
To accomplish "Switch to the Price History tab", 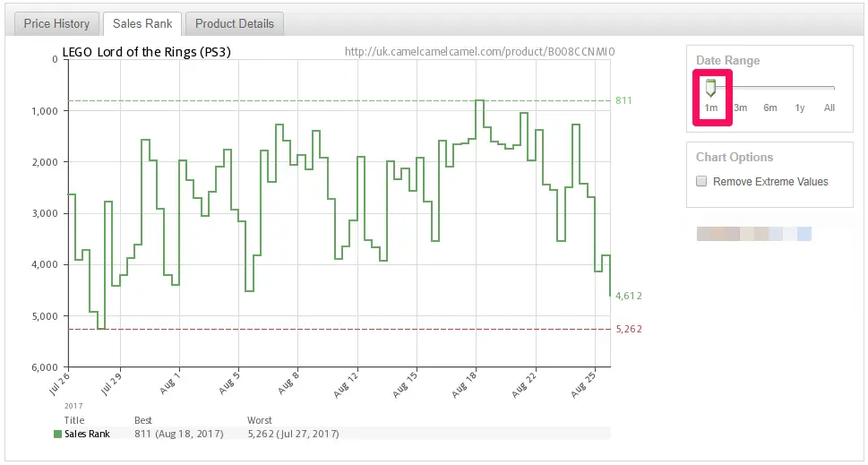I will coord(56,24).
